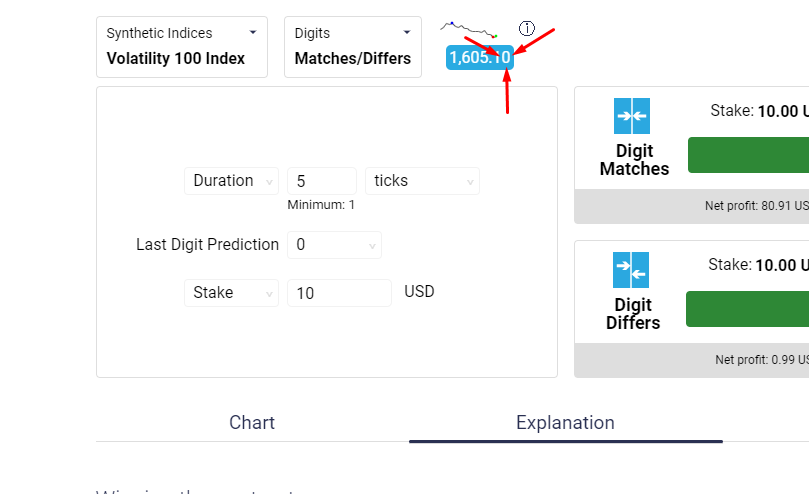Switch to the Explanation tab
The width and height of the screenshot is (809, 494).
(565, 423)
